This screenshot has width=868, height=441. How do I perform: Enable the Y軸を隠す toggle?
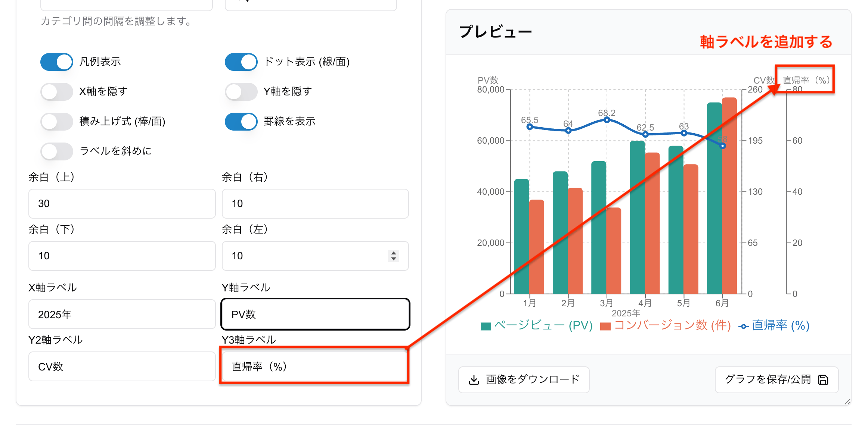(x=241, y=91)
